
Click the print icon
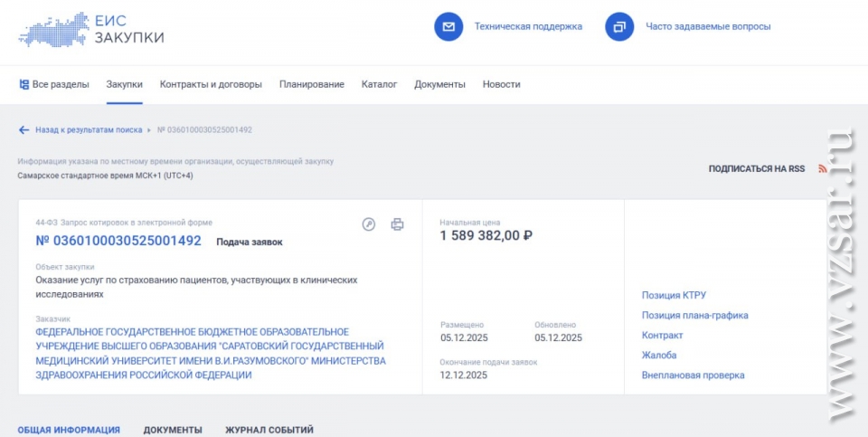397,224
